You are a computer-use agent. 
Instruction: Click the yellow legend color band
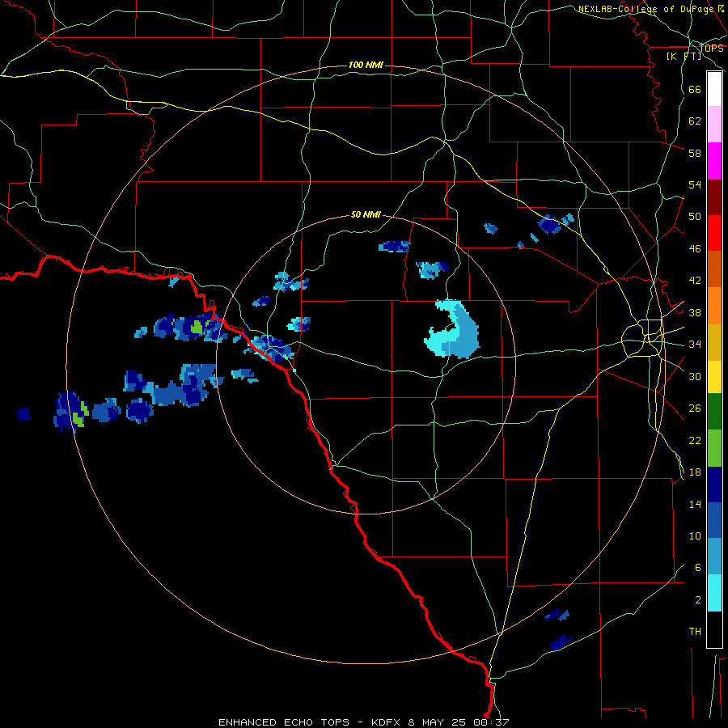[714, 377]
